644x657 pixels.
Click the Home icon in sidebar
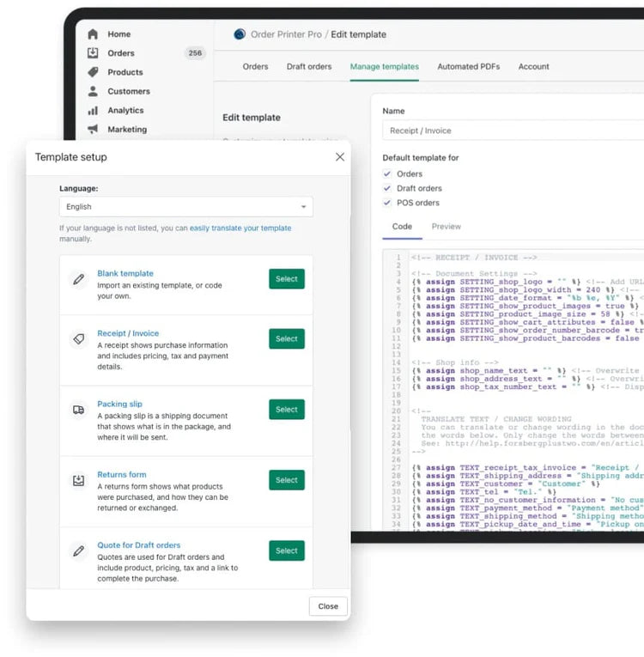tap(93, 34)
